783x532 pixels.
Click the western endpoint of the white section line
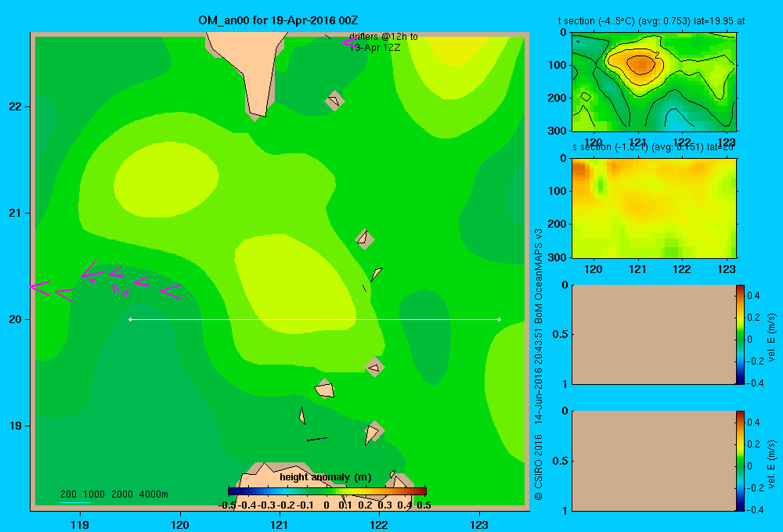(x=130, y=319)
